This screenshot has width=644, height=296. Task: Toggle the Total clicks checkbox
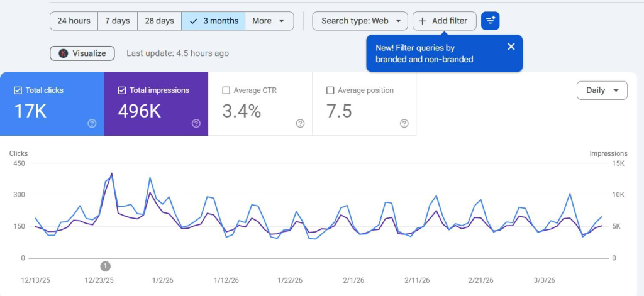click(x=18, y=90)
